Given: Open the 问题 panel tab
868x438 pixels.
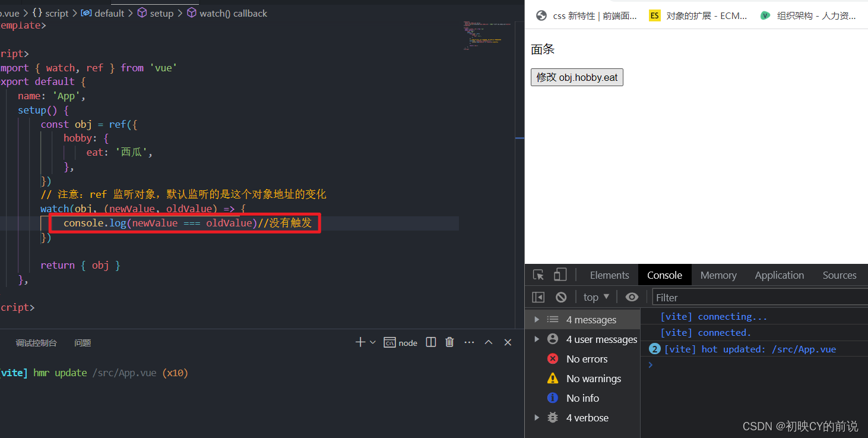Looking at the screenshot, I should pos(83,343).
